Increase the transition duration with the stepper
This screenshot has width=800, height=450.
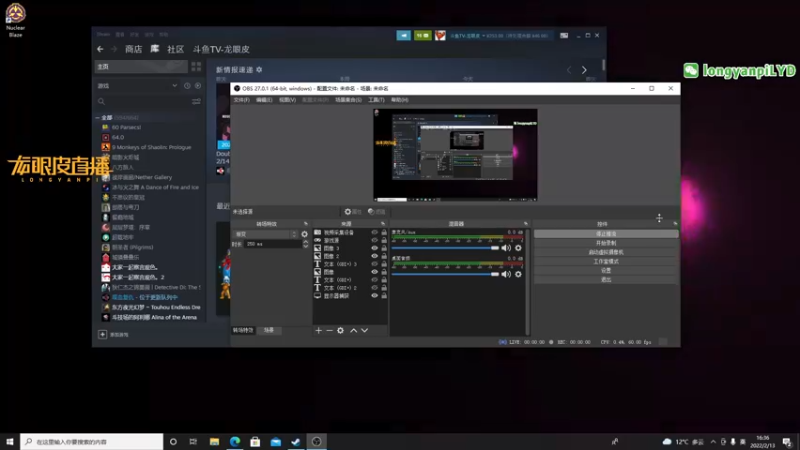coord(306,242)
